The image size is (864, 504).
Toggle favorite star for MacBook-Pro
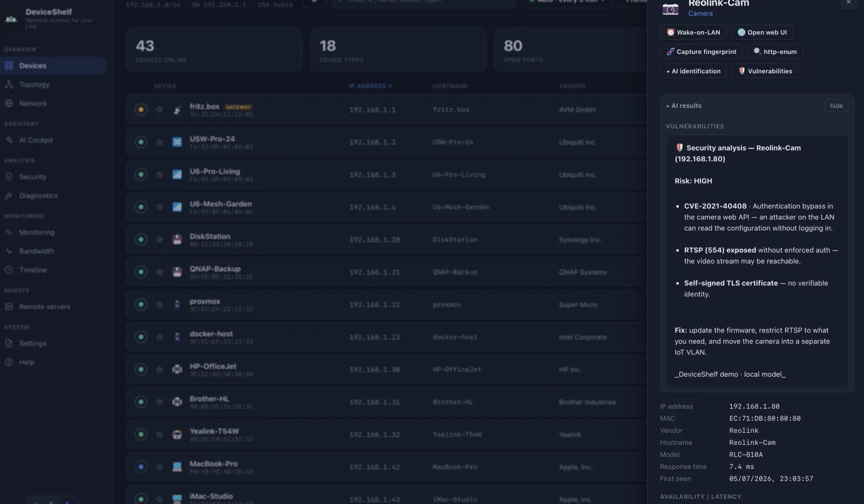(x=159, y=467)
